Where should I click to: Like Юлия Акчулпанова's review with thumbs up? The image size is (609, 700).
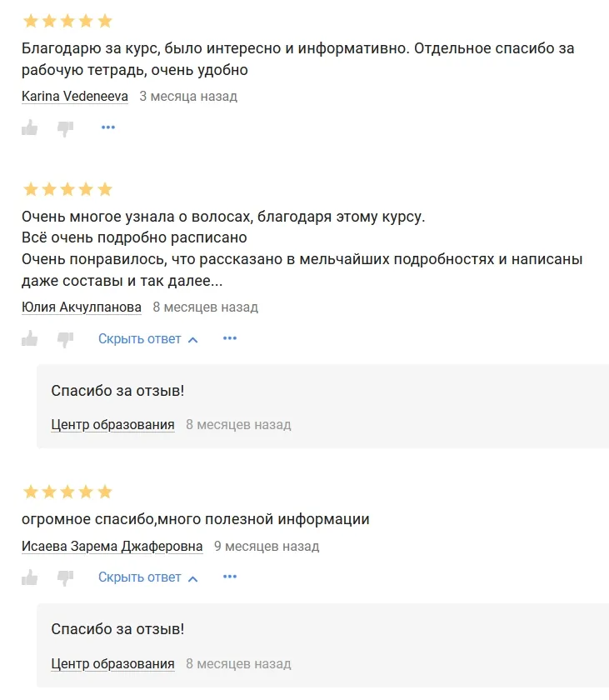coord(30,338)
